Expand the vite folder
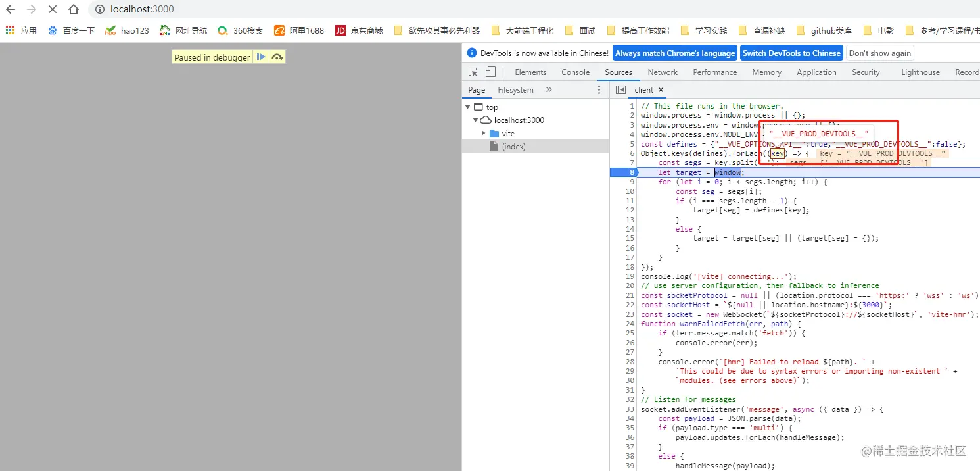Screen dimensions: 980x471 pyautogui.click(x=484, y=134)
